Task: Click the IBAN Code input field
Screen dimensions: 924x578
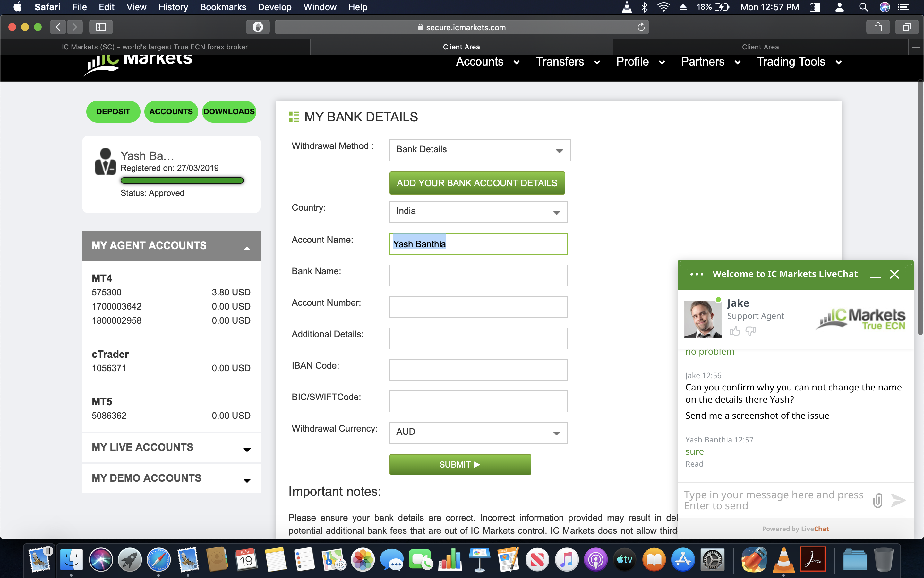Action: pyautogui.click(x=478, y=370)
